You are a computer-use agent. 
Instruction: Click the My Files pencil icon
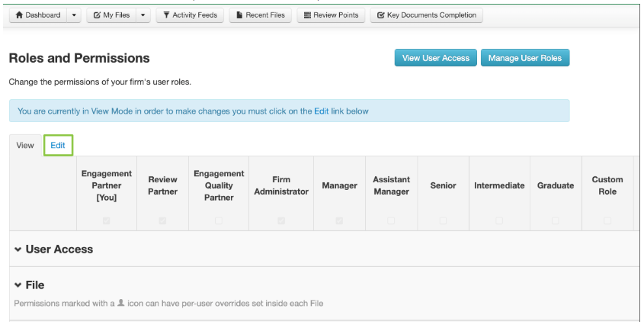point(97,15)
